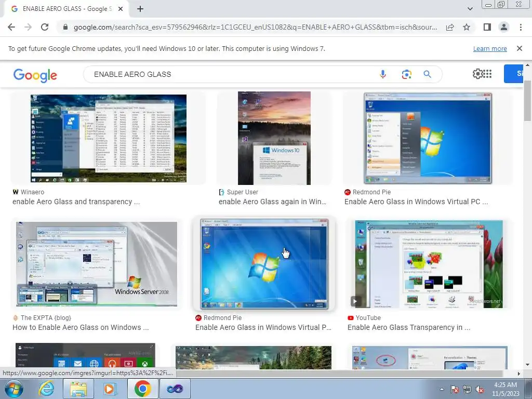Viewport: 532px width, 399px height.
Task: Open the taskbar clock and date
Action: click(x=506, y=389)
